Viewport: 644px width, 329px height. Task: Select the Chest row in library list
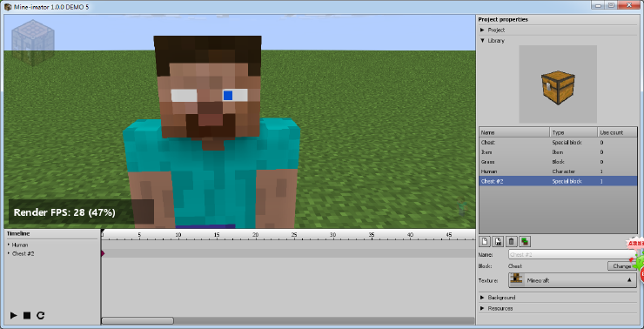558,142
